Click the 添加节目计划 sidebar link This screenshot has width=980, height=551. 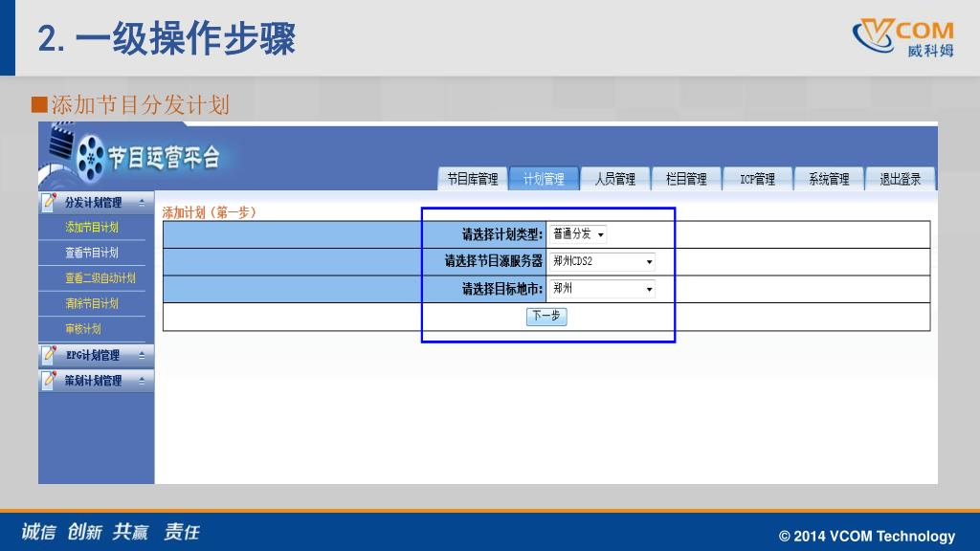pos(92,228)
